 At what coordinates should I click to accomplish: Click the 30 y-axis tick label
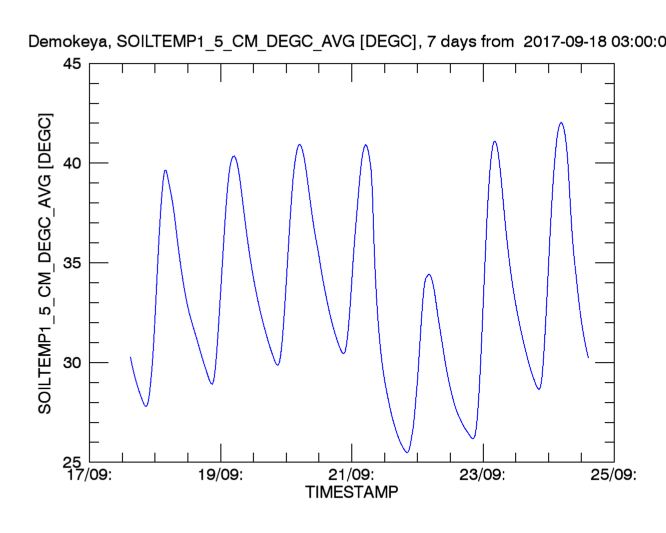(72, 362)
